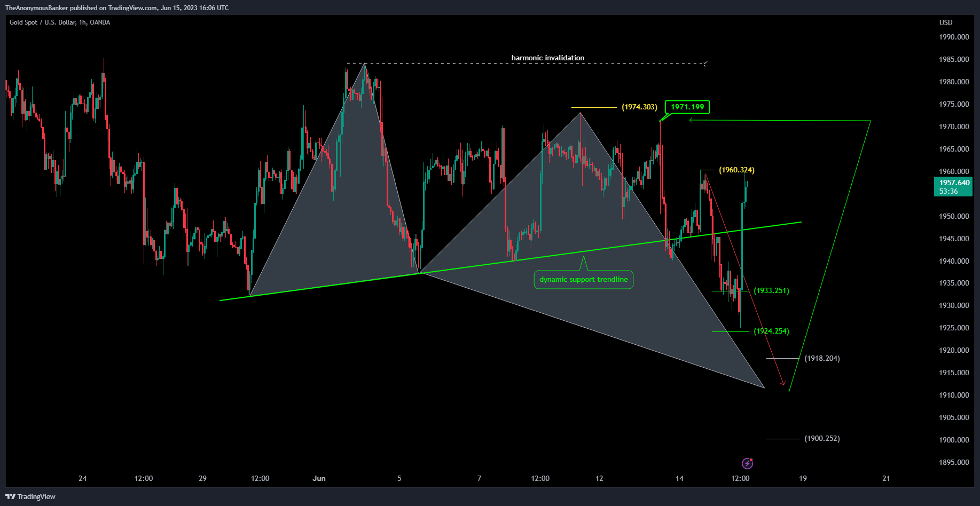Viewport: 980px width, 506px height.
Task: Select the (1974.303) yellow price label
Action: (x=639, y=107)
